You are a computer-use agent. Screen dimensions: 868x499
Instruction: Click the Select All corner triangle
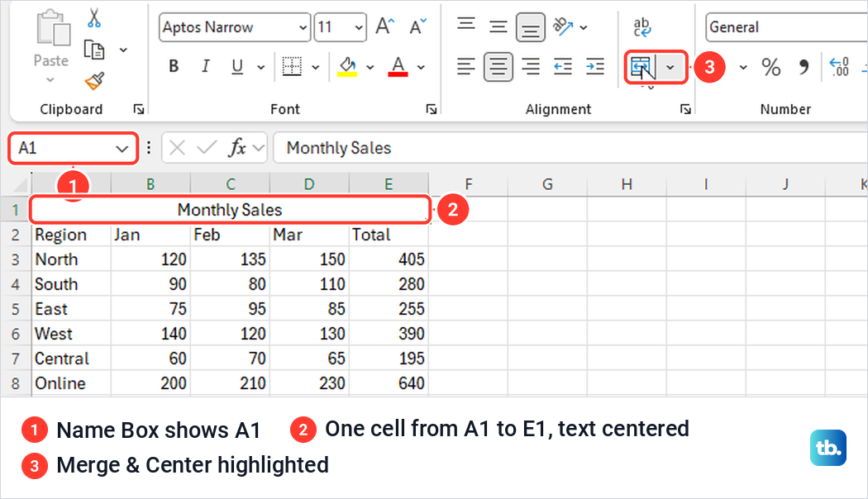[21, 183]
